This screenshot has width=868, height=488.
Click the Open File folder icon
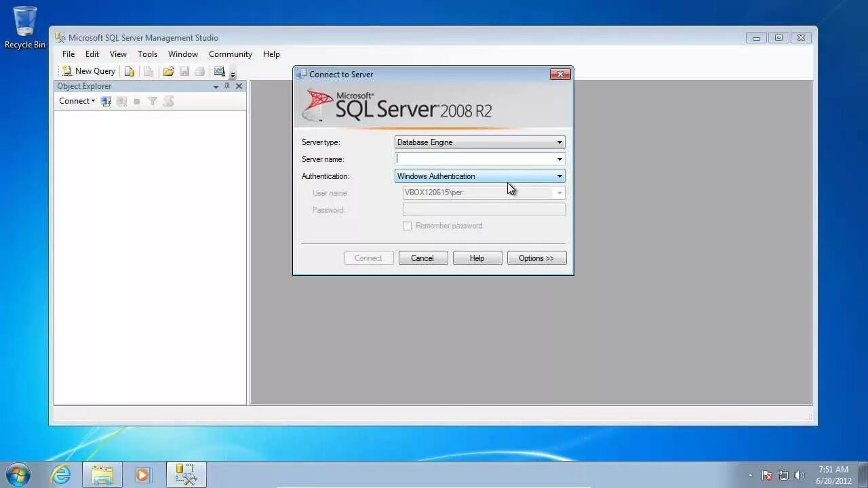(x=168, y=71)
